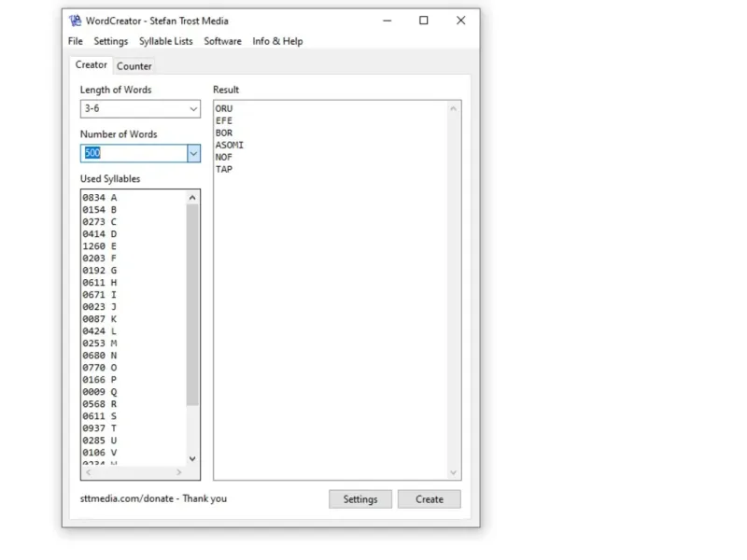Close the WordCreator window
The height and width of the screenshot is (560, 747).
pyautogui.click(x=460, y=21)
